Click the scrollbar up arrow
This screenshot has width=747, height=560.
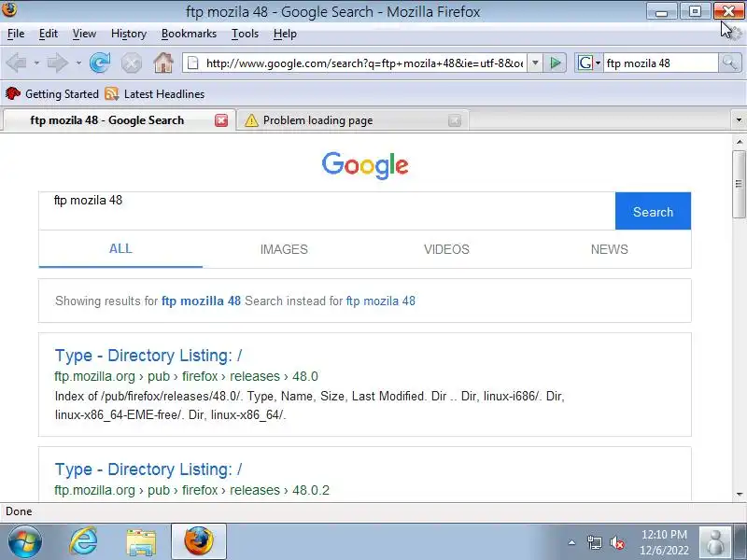click(x=740, y=142)
